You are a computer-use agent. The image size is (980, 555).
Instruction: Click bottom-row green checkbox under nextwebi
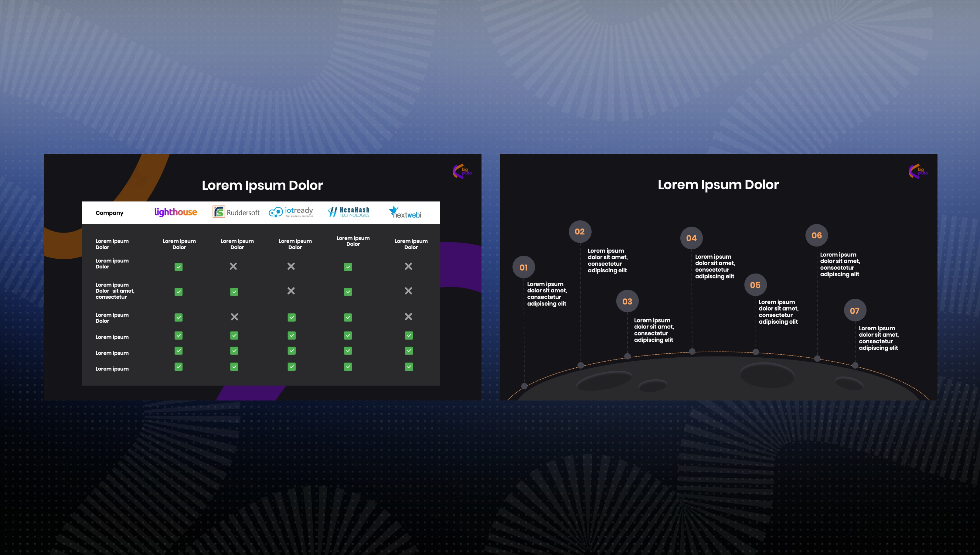click(x=409, y=367)
